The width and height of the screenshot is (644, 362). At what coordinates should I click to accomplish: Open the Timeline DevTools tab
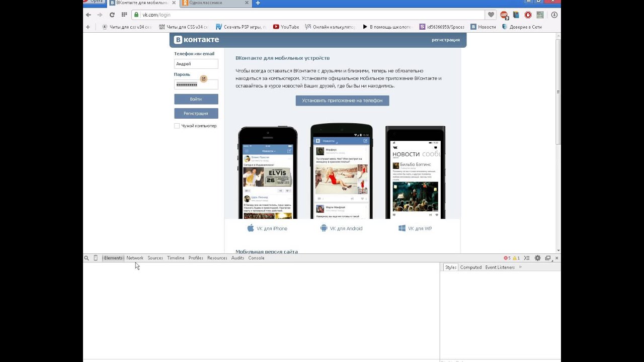(176, 258)
